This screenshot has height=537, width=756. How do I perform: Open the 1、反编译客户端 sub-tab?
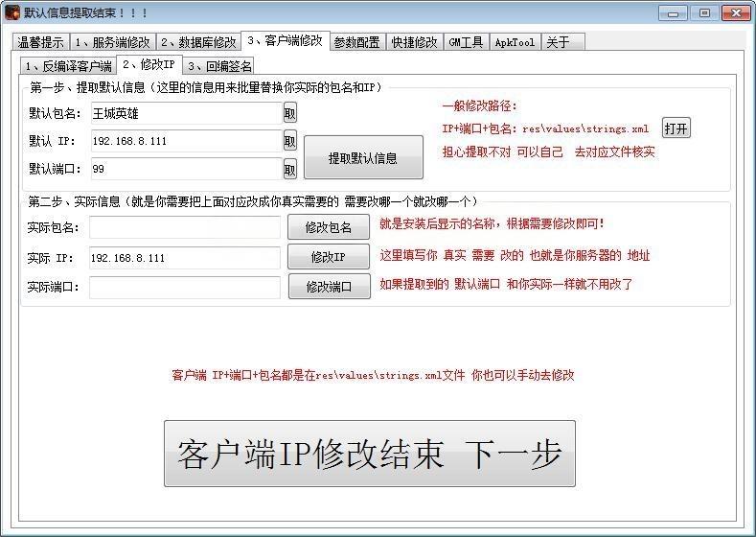[x=68, y=66]
